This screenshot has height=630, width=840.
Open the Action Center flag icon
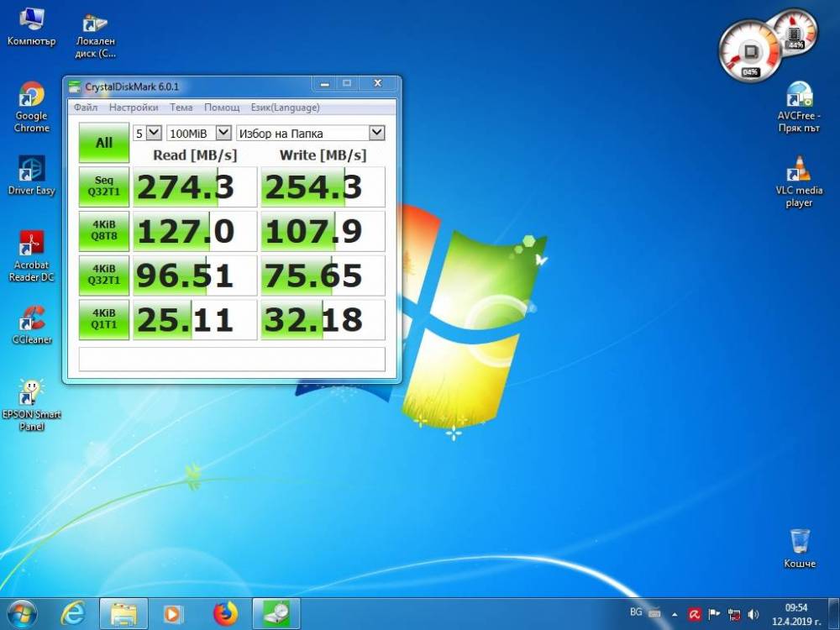(714, 614)
